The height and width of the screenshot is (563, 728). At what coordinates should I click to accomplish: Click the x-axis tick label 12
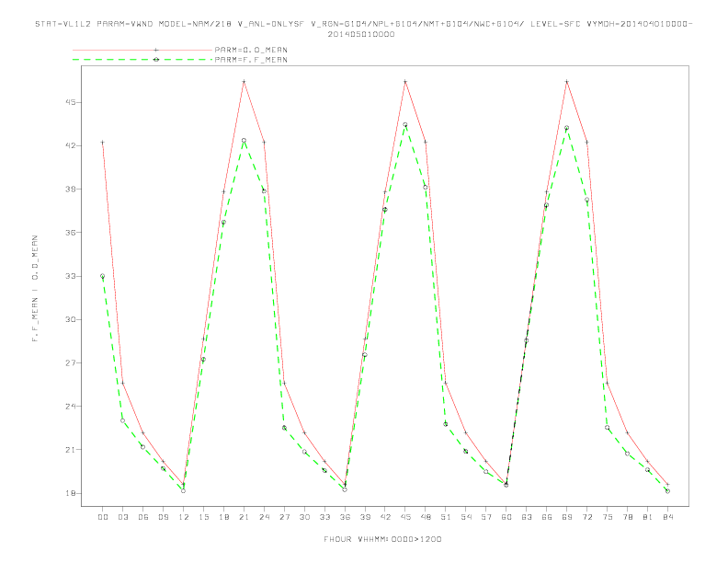click(184, 517)
